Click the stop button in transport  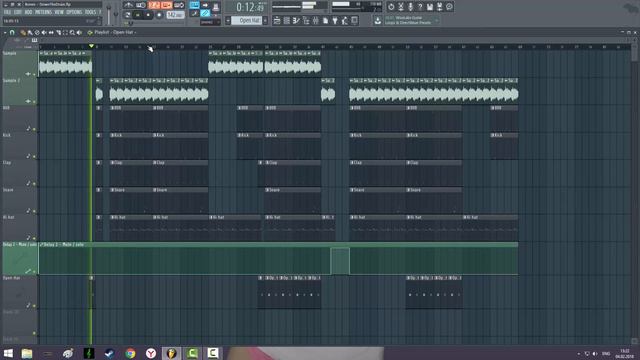(x=149, y=15)
